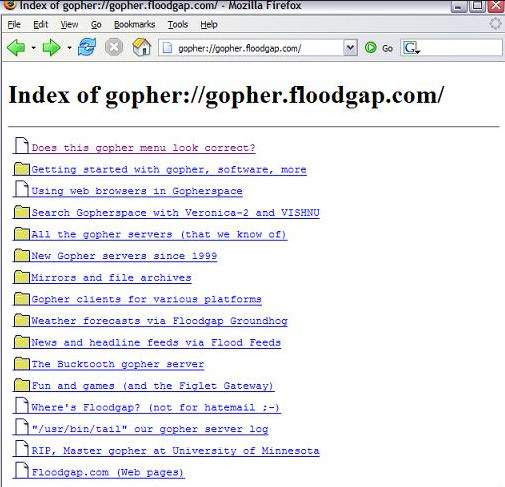Open 'News and headline feeds via Flood Feeds'
The image size is (505, 487).
[x=156, y=343]
